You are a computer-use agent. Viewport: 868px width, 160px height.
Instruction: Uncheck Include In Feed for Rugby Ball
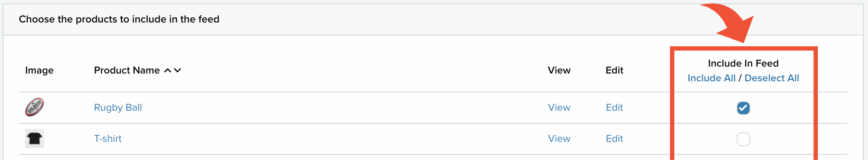(x=743, y=108)
